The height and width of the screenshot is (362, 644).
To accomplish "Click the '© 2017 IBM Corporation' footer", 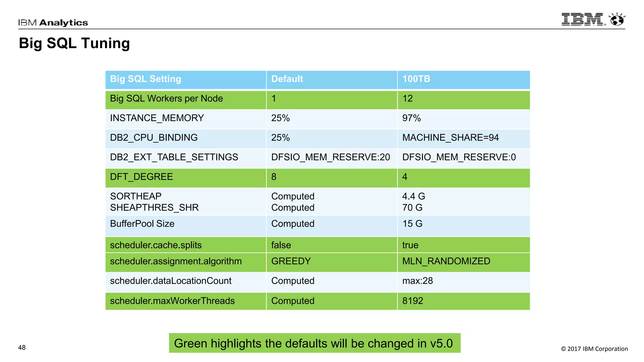I will coord(594,349).
